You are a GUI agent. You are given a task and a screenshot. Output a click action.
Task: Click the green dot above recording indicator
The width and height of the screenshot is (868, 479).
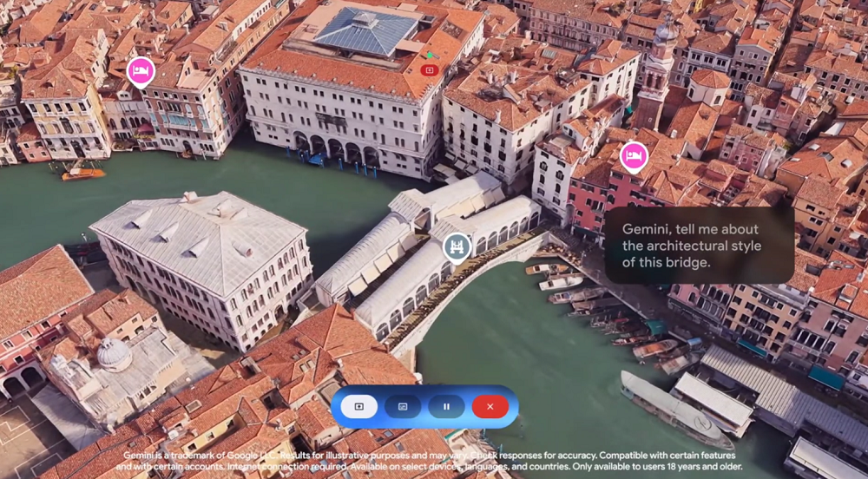click(429, 56)
